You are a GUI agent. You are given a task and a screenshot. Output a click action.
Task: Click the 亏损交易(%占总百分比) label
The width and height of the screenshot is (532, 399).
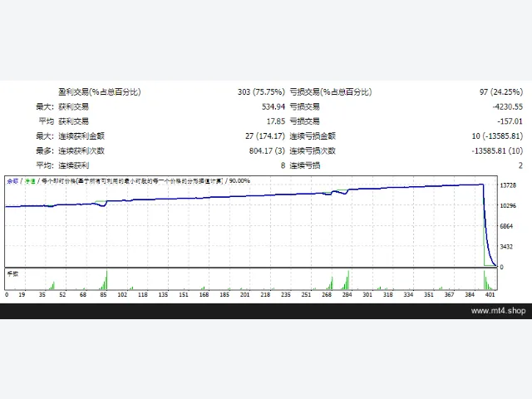pos(331,92)
